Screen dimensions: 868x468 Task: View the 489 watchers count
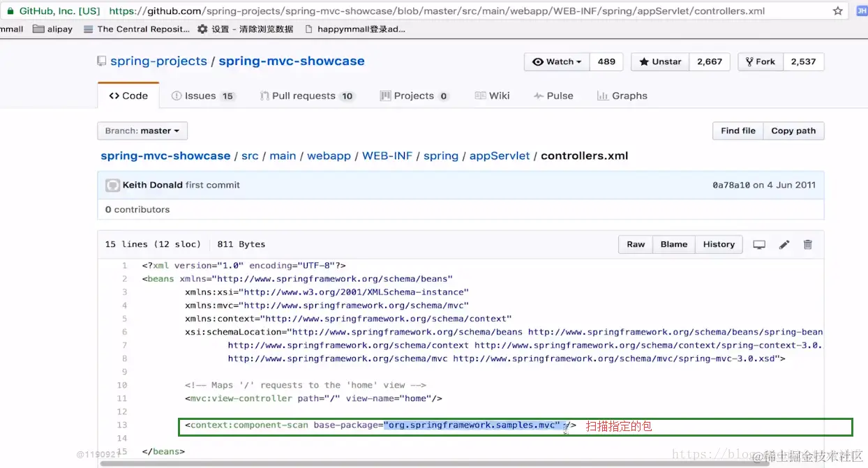point(606,61)
